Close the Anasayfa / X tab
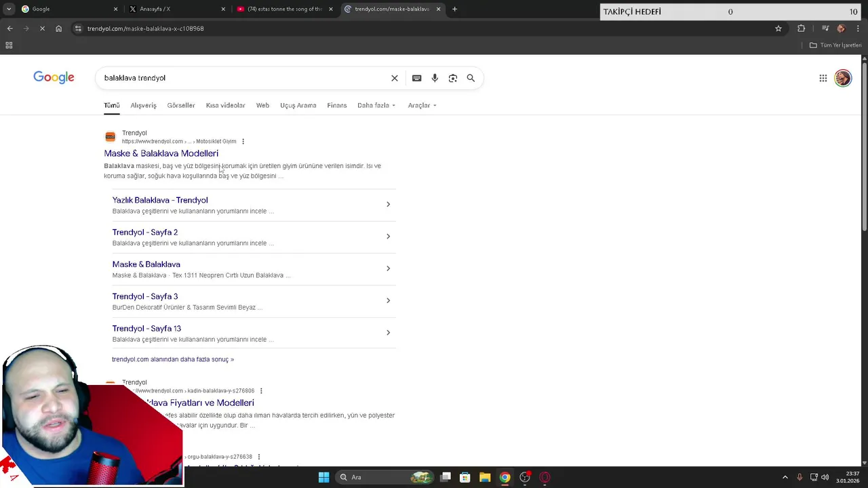The height and width of the screenshot is (488, 868). click(223, 9)
